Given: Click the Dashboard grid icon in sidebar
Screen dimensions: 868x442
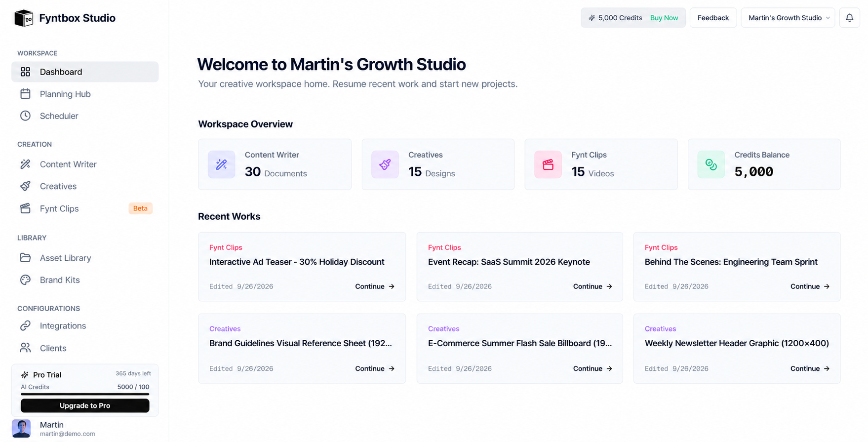Looking at the screenshot, I should click(25, 72).
